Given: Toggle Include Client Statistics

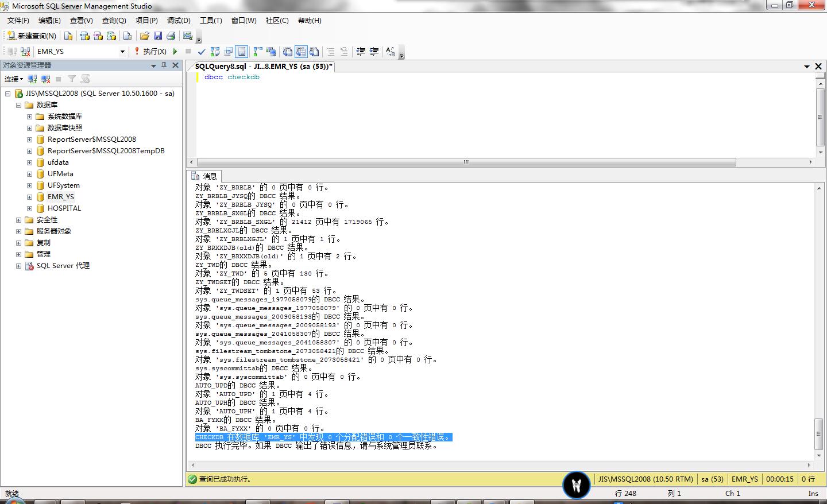Looking at the screenshot, I should tap(271, 52).
